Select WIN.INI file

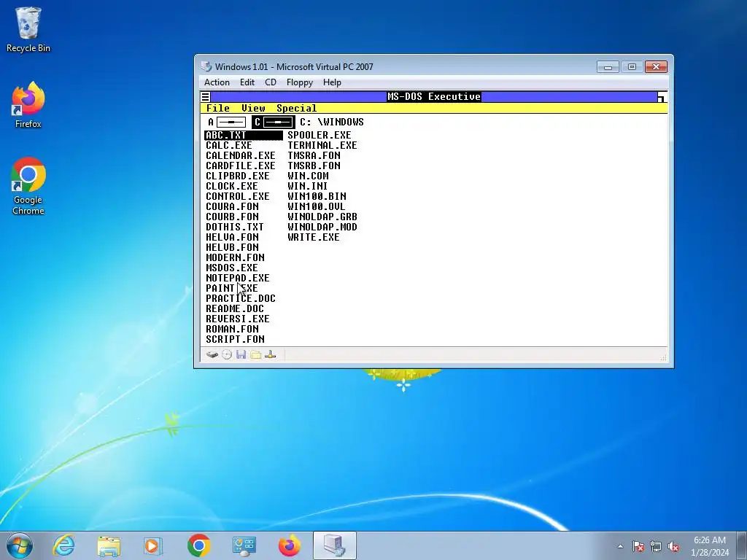(308, 186)
